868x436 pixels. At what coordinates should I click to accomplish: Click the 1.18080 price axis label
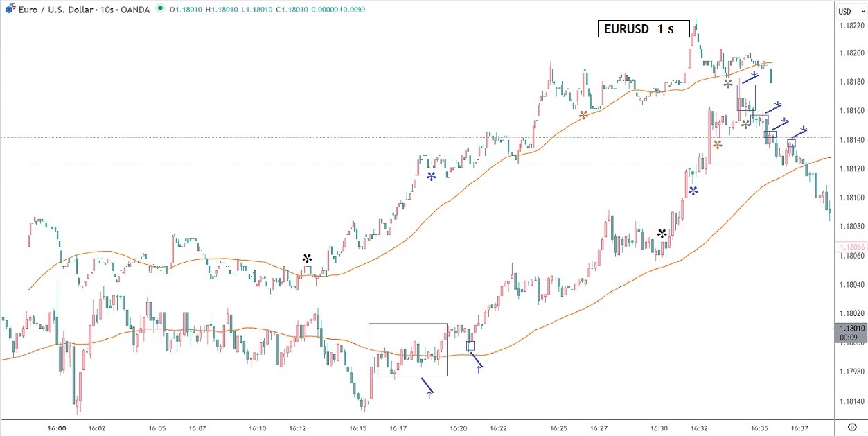click(x=851, y=227)
